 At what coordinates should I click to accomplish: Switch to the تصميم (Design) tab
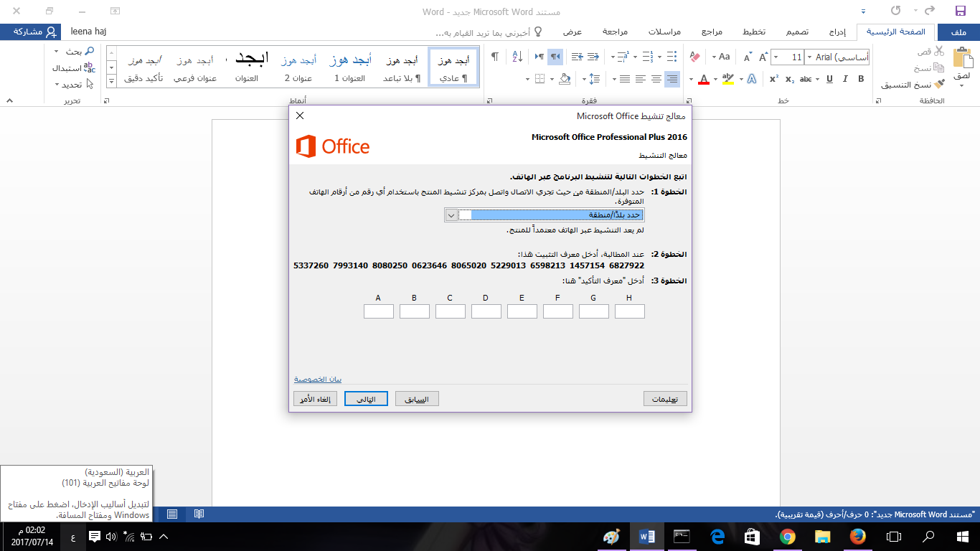point(796,32)
